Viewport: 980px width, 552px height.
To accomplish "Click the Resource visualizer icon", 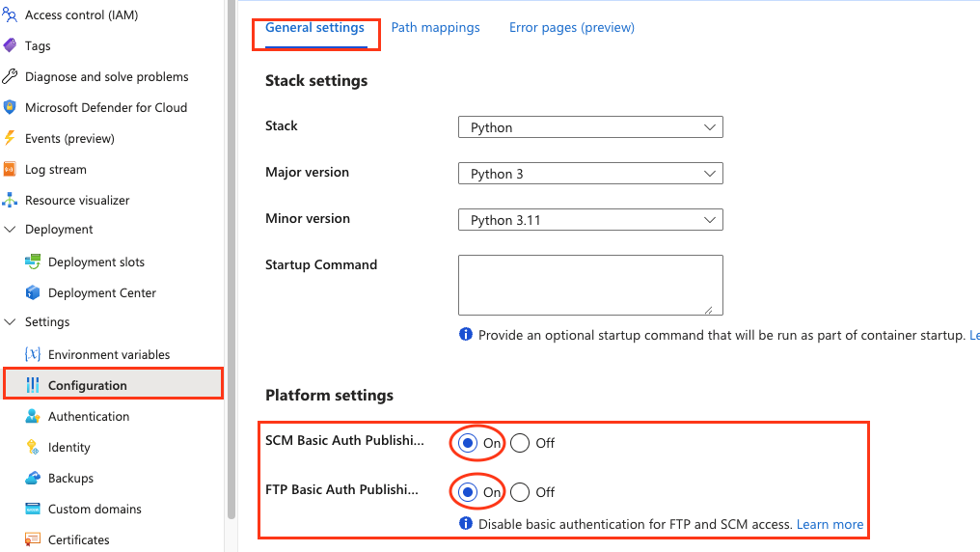I will (10, 201).
